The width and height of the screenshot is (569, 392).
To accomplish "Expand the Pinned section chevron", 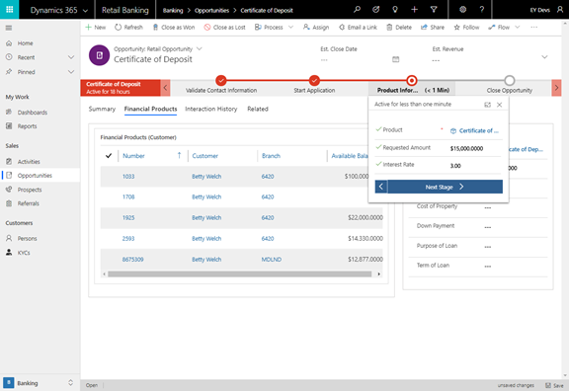I will tap(71, 72).
